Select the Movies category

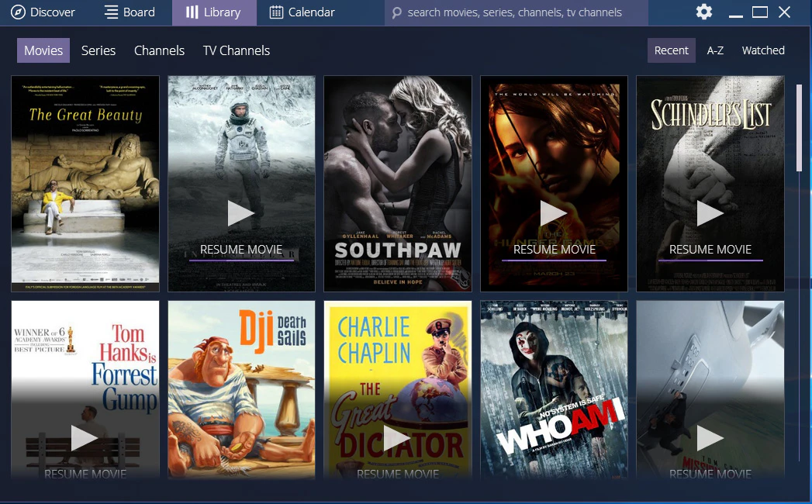(x=43, y=50)
